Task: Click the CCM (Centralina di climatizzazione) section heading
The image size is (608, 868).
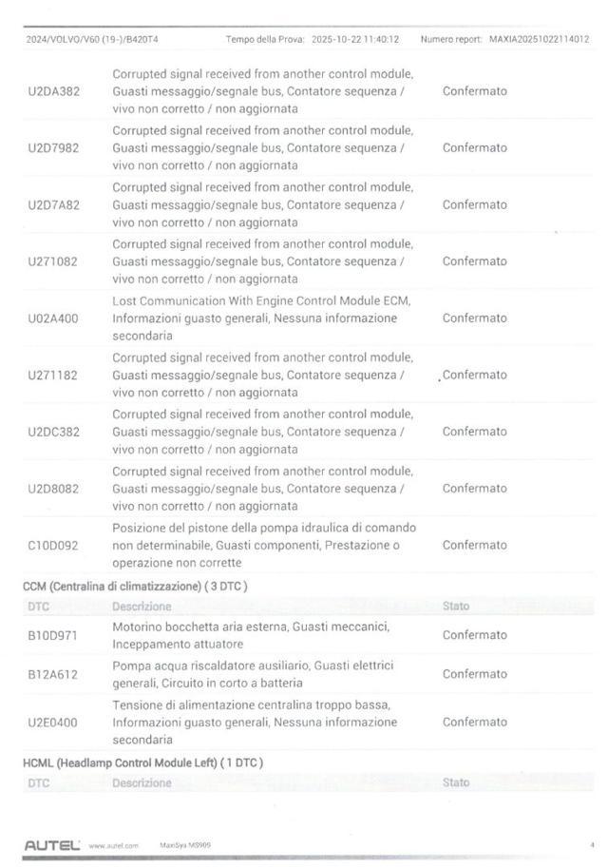Action: [x=135, y=587]
